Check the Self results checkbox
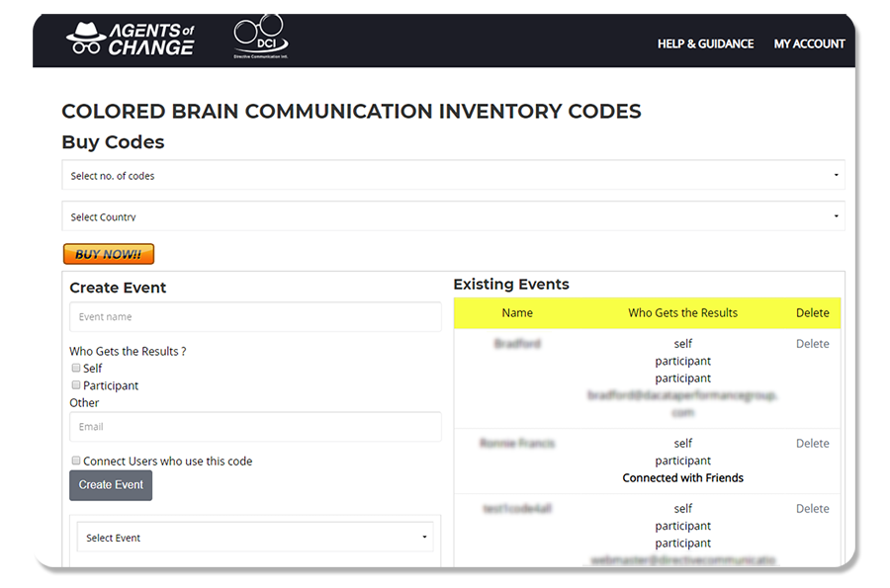The width and height of the screenshot is (890, 588). [76, 368]
